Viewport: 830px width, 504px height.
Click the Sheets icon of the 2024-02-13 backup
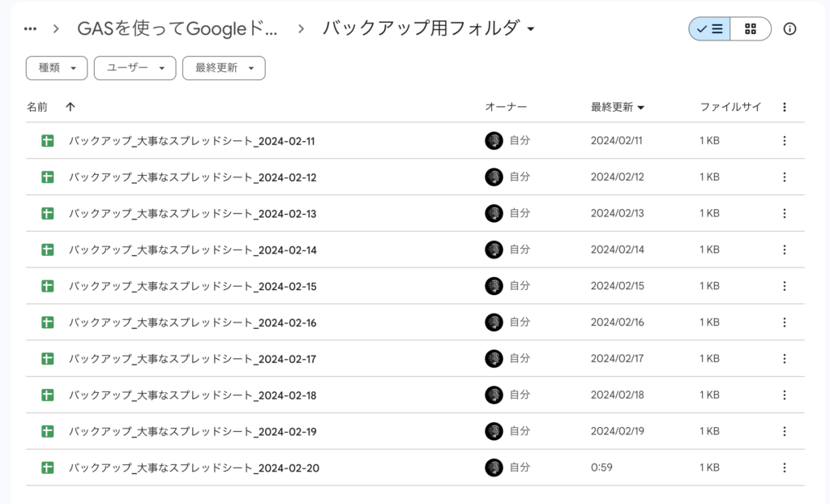click(48, 214)
